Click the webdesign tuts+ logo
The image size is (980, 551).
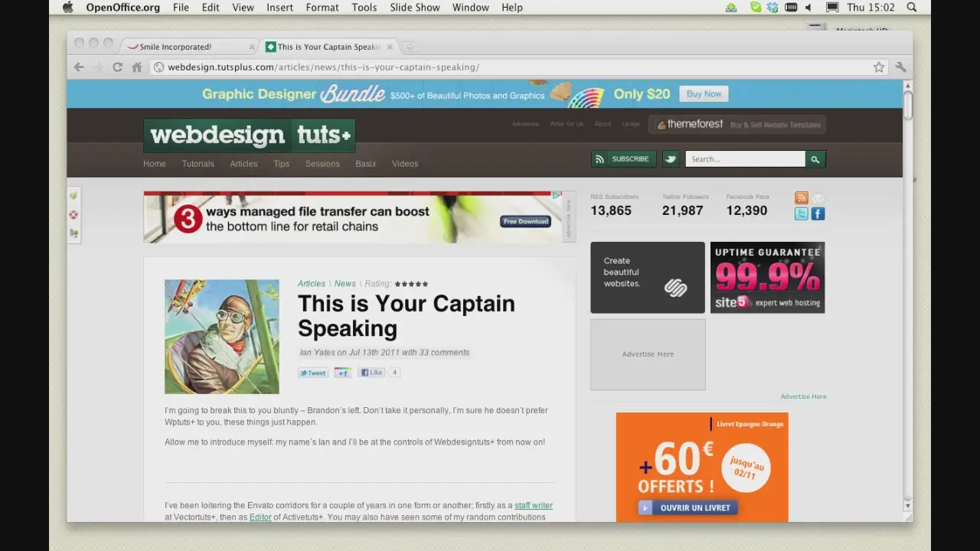tap(250, 135)
